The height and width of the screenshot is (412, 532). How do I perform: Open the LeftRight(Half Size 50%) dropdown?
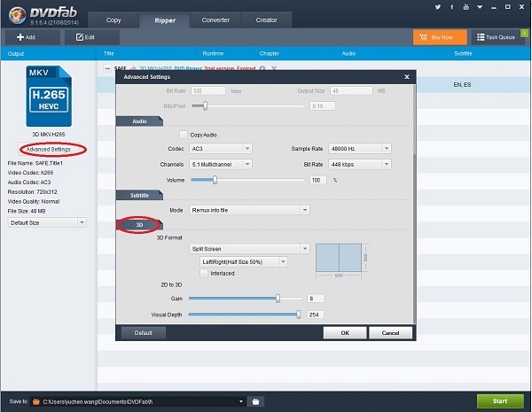tap(244, 261)
